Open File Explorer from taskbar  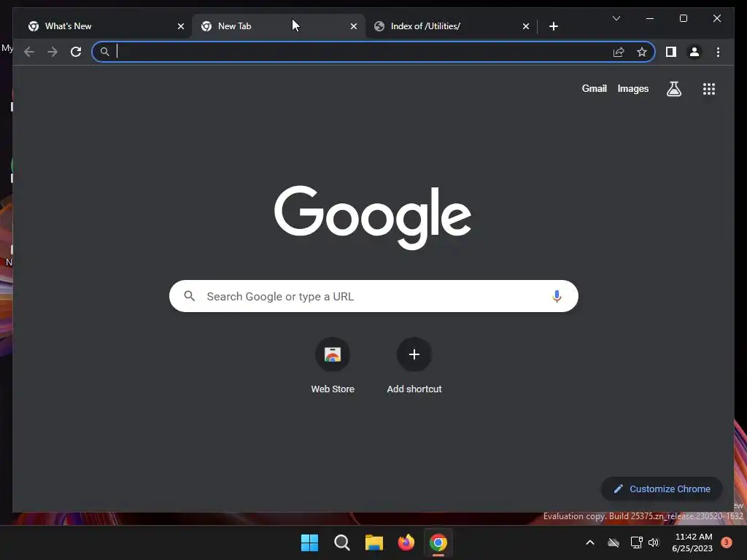point(374,542)
